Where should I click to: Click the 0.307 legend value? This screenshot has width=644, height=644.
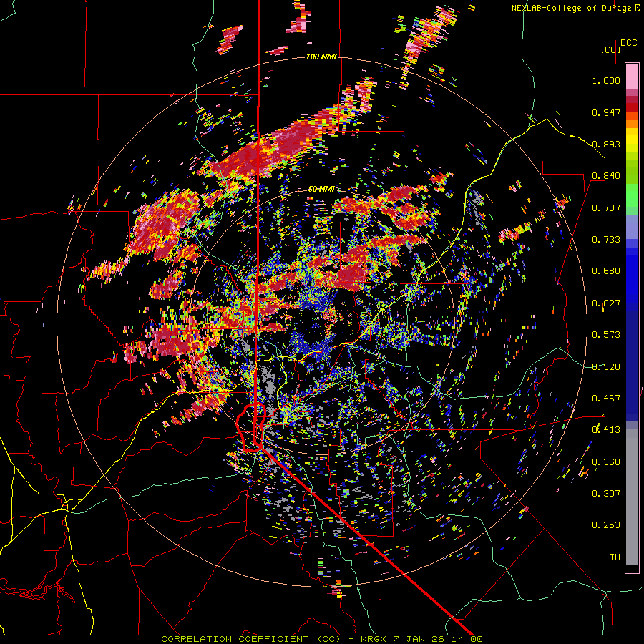point(606,494)
